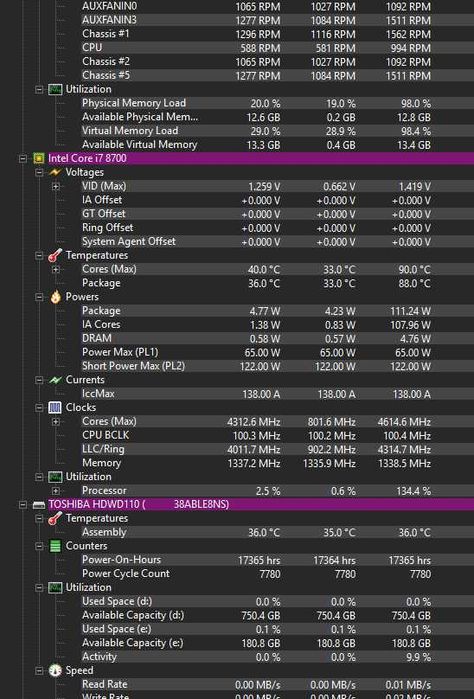The height and width of the screenshot is (699, 474).
Task: Collapse Utilization above Used Space (d:)
Action: pos(39,588)
